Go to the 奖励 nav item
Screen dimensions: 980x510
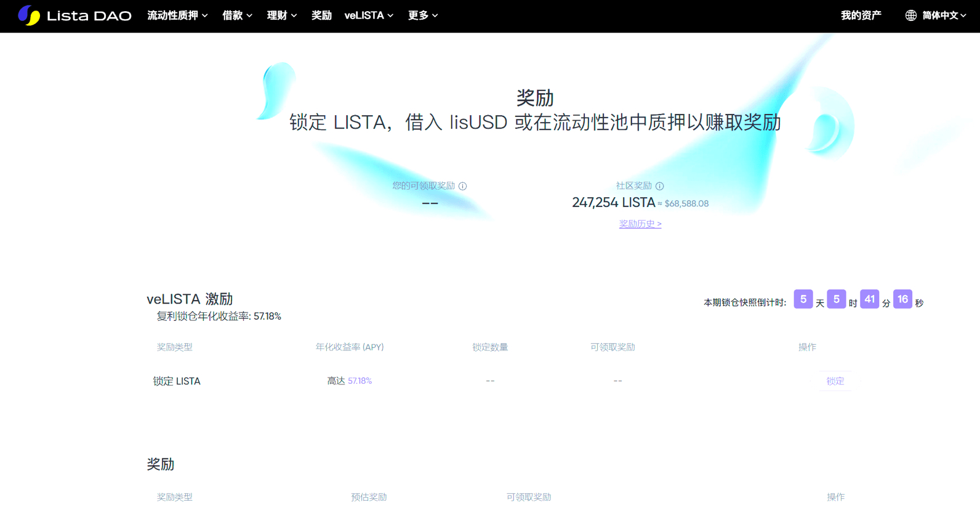[x=321, y=15]
